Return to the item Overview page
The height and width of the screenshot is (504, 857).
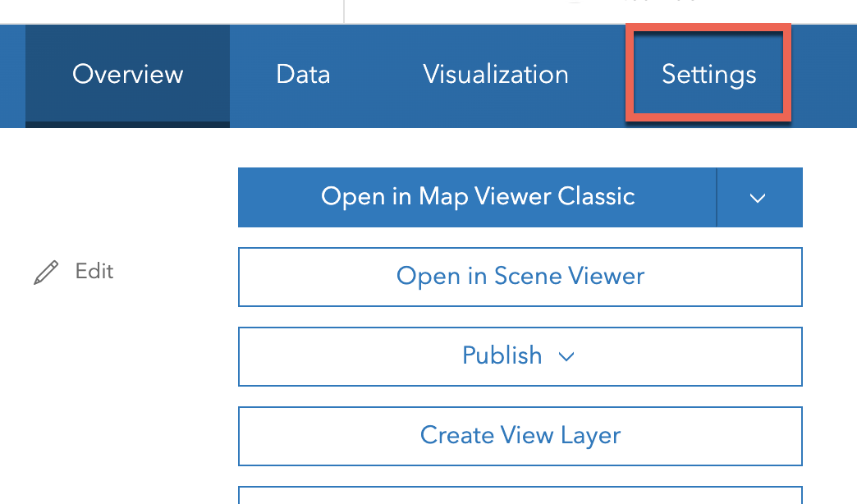tap(127, 75)
